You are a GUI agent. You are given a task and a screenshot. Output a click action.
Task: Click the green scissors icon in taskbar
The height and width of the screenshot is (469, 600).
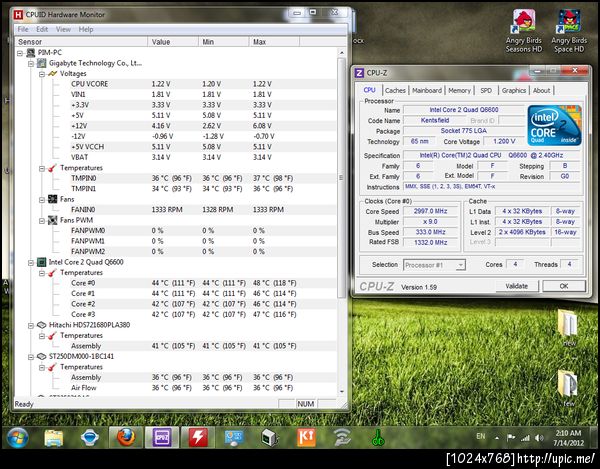pyautogui.click(x=378, y=437)
